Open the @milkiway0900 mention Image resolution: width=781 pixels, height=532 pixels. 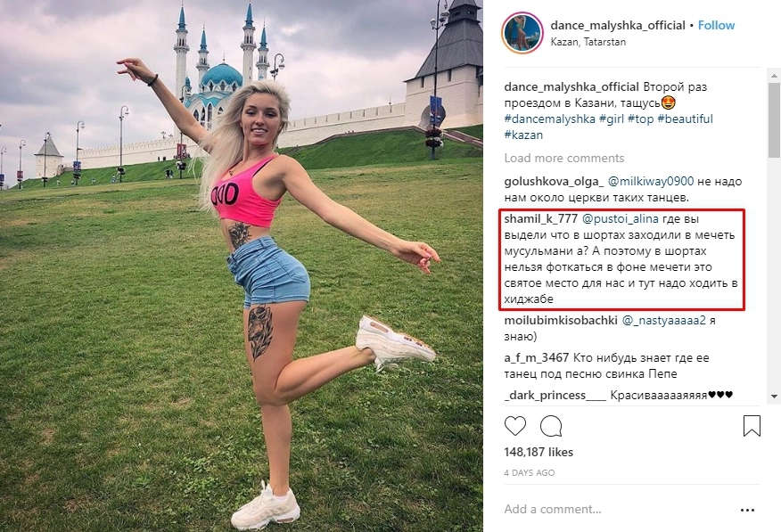pyautogui.click(x=651, y=182)
